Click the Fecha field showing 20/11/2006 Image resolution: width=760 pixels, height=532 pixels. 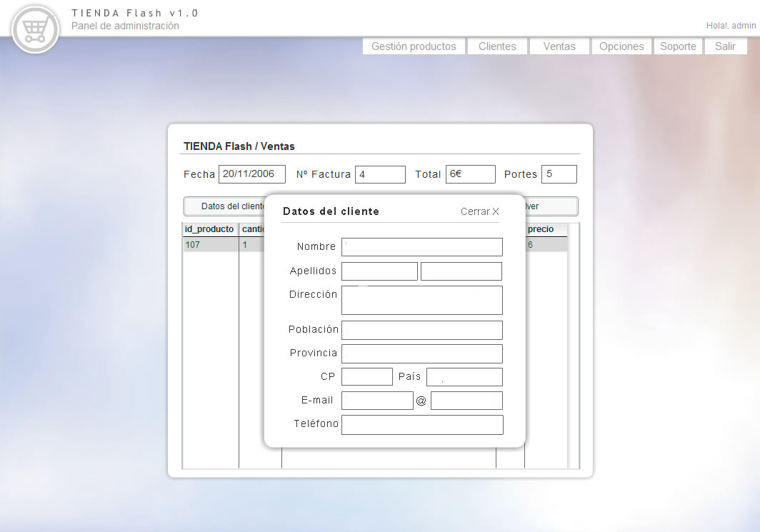pyautogui.click(x=252, y=174)
